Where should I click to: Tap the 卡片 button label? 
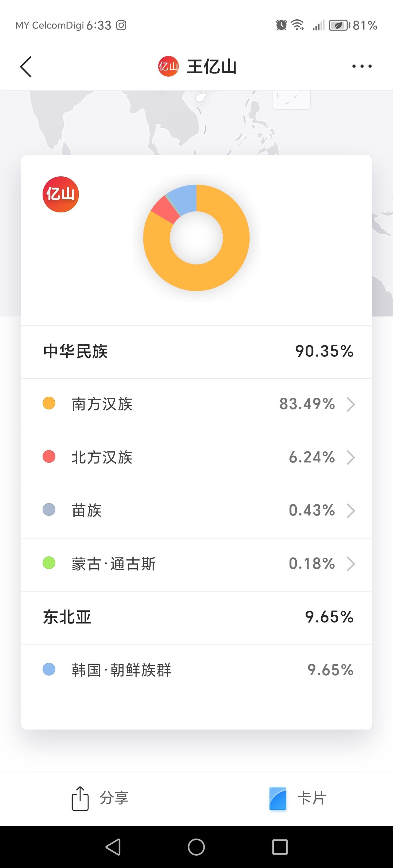[311, 798]
